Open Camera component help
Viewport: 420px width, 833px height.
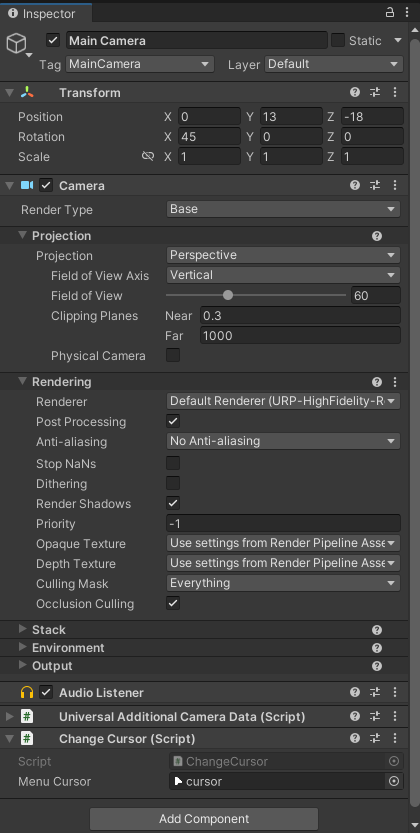click(x=355, y=185)
